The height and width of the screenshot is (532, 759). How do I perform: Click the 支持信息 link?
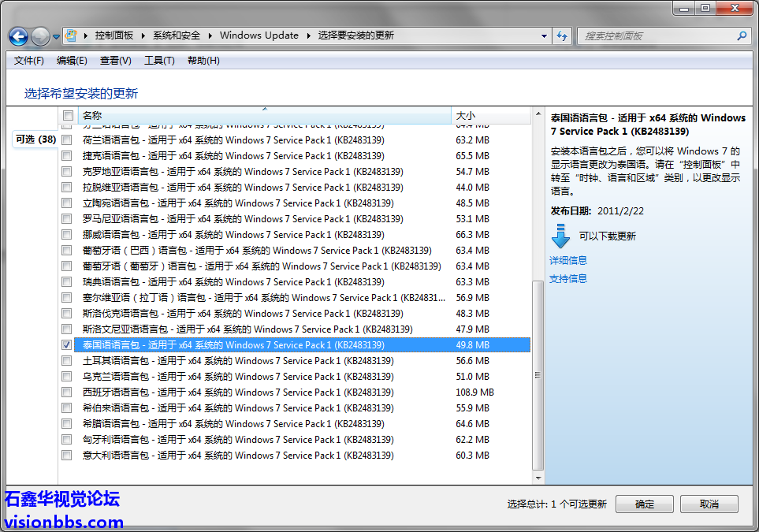pos(568,278)
